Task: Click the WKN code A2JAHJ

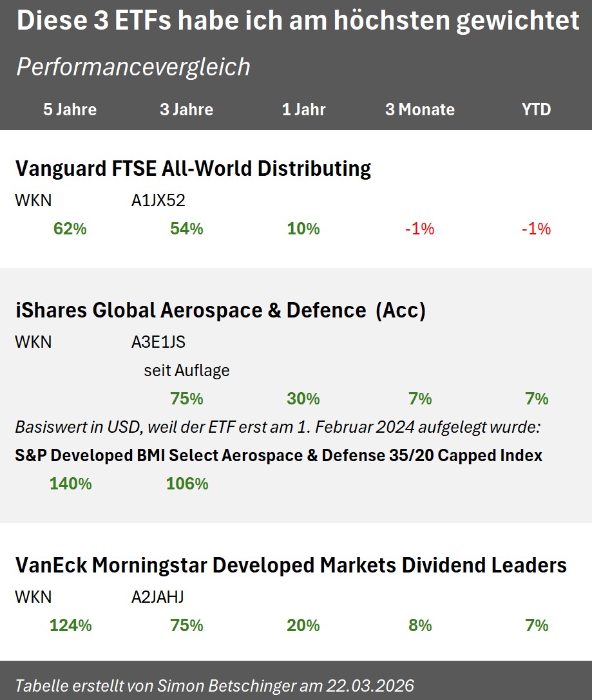Action: point(157,597)
